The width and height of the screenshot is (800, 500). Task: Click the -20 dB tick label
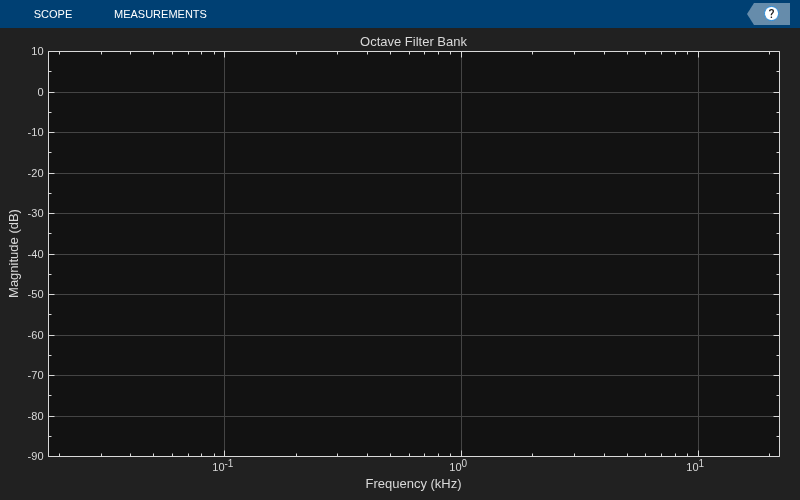tap(36, 173)
